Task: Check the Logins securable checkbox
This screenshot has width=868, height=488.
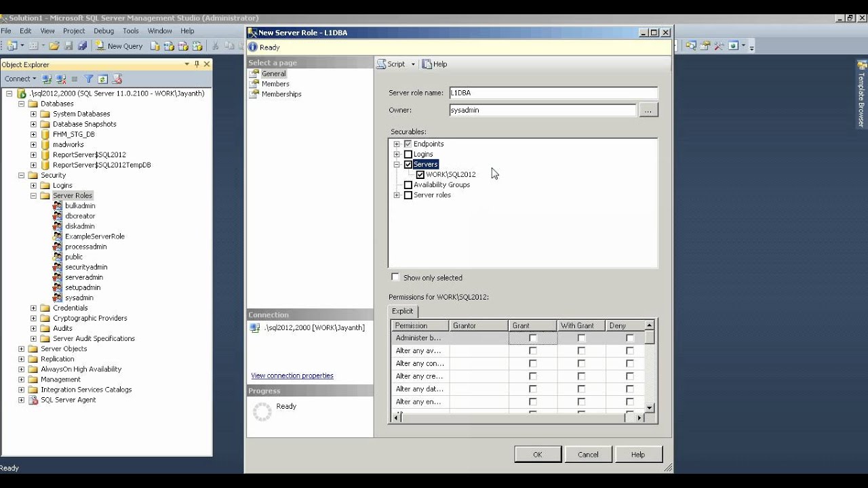Action: click(408, 154)
